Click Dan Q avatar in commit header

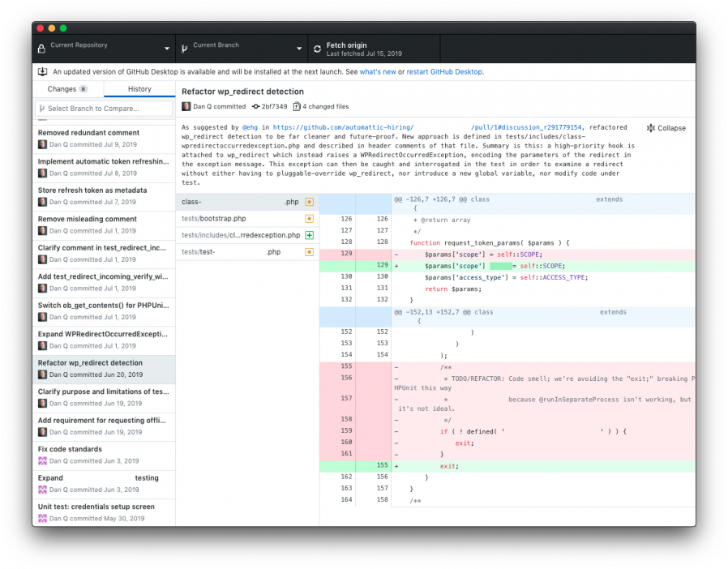click(186, 106)
